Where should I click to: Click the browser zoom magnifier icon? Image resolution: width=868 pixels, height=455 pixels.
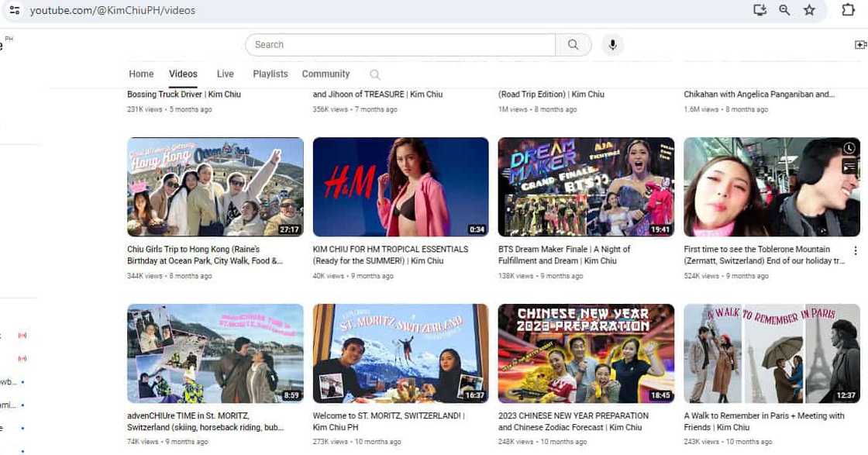(x=784, y=10)
